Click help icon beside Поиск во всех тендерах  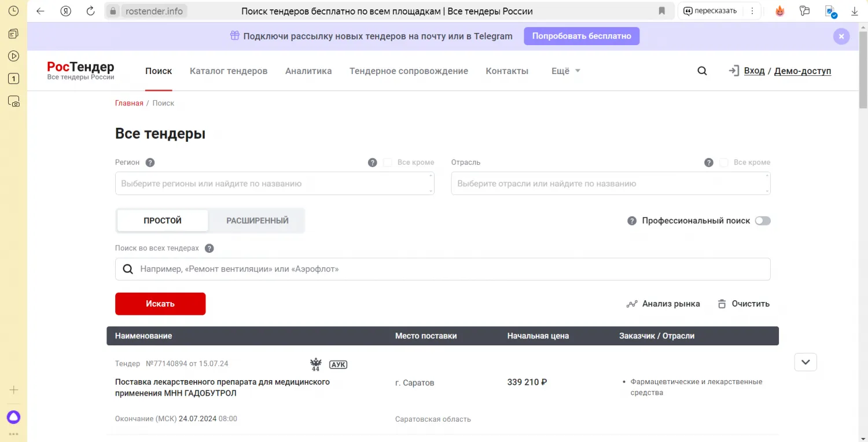click(x=209, y=248)
